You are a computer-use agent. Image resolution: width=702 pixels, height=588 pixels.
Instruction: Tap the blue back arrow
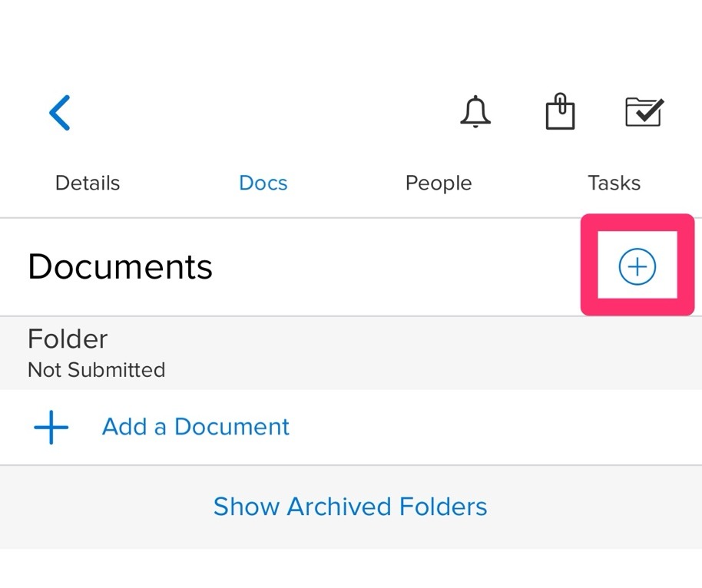[x=60, y=113]
